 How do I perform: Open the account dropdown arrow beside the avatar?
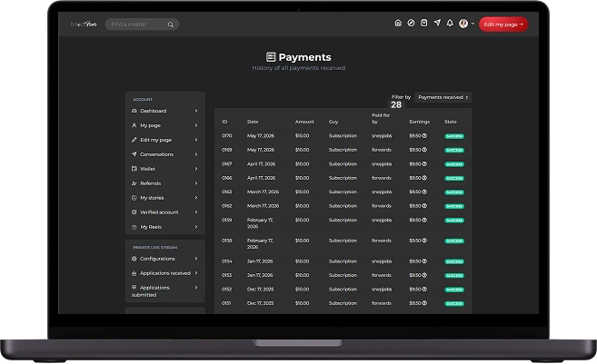pyautogui.click(x=473, y=24)
